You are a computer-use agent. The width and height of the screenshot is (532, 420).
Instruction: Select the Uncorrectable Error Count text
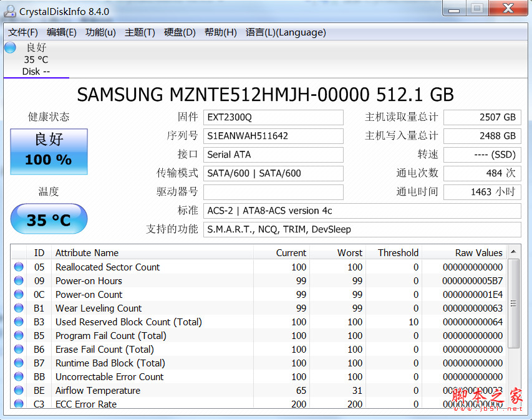pyautogui.click(x=109, y=376)
